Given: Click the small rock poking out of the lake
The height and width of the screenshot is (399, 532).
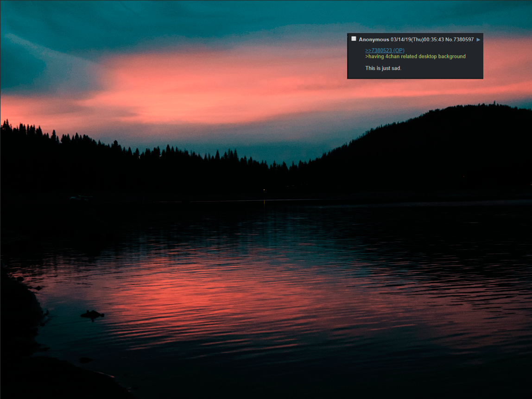Looking at the screenshot, I should tap(92, 315).
